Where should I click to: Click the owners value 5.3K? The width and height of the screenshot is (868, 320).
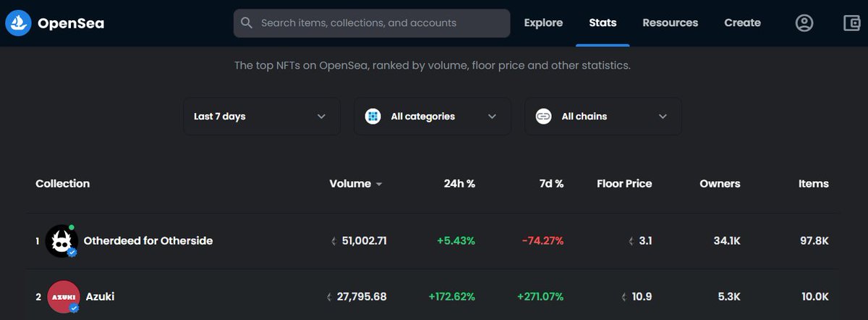click(x=728, y=297)
